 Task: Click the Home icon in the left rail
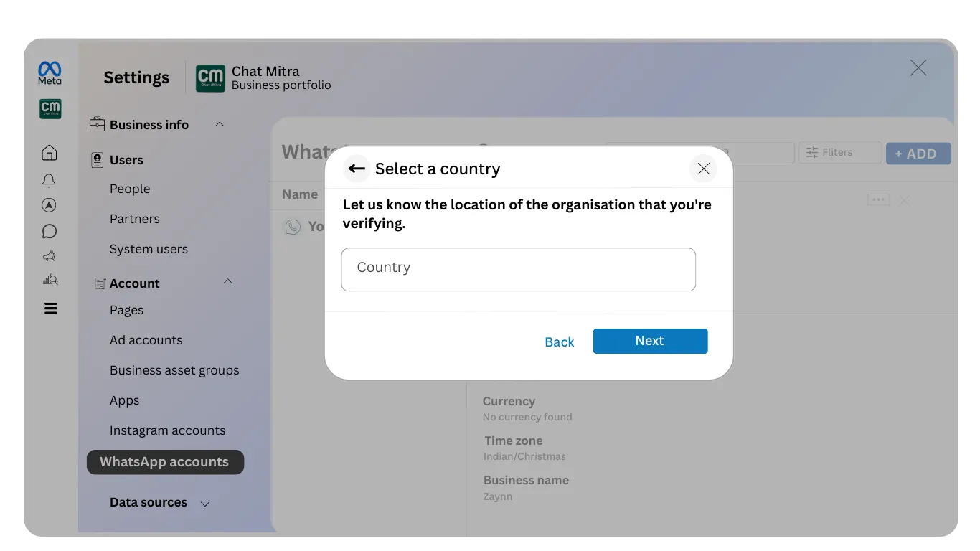(x=49, y=152)
